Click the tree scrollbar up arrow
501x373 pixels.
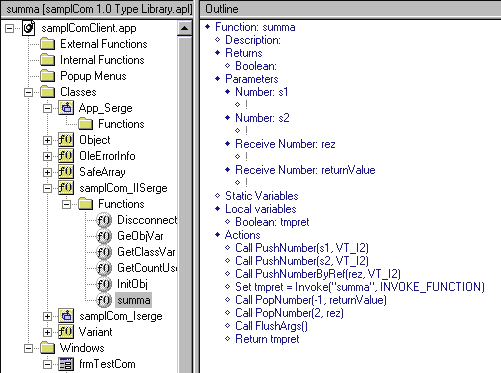click(184, 29)
